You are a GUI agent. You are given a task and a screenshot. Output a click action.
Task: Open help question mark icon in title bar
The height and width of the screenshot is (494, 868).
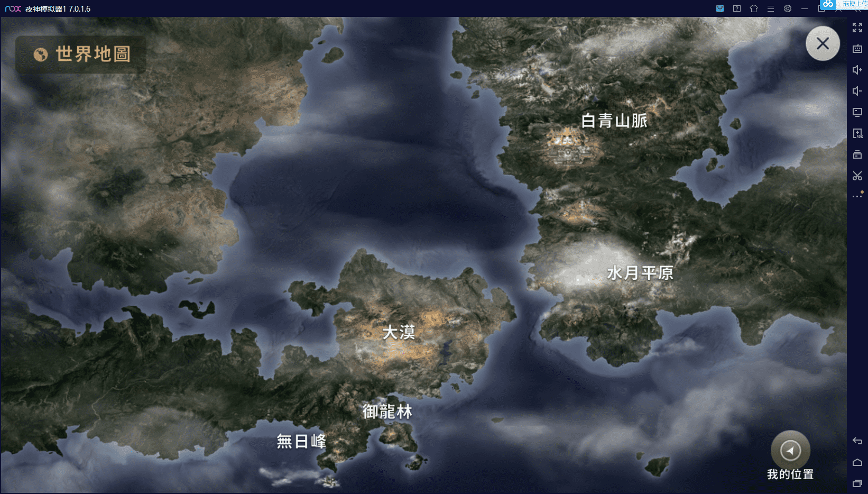pos(737,8)
